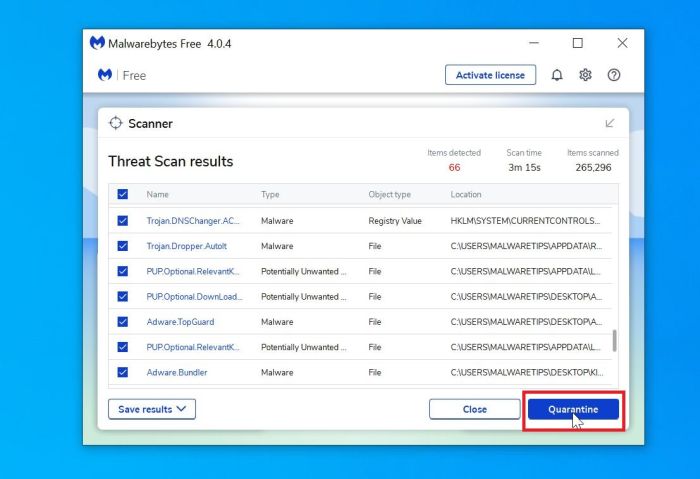Image resolution: width=700 pixels, height=479 pixels.
Task: Select the DESKTOP\KI location of Adware.Bundler
Action: (527, 372)
